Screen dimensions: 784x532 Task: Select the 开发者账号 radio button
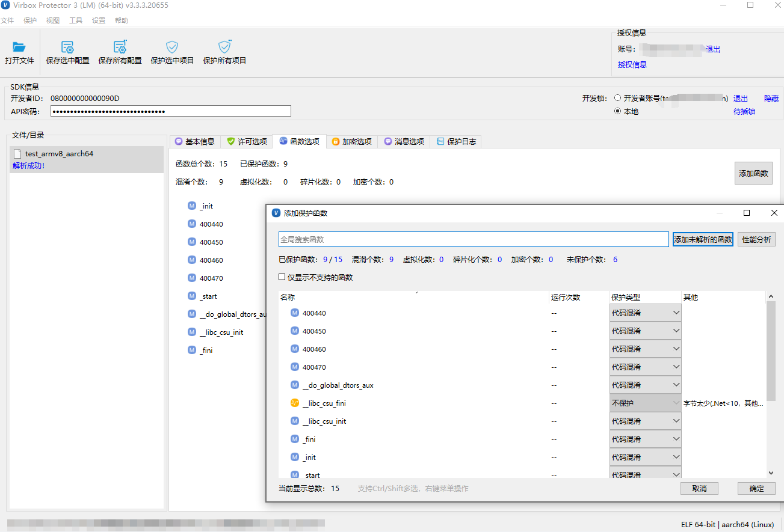click(617, 98)
